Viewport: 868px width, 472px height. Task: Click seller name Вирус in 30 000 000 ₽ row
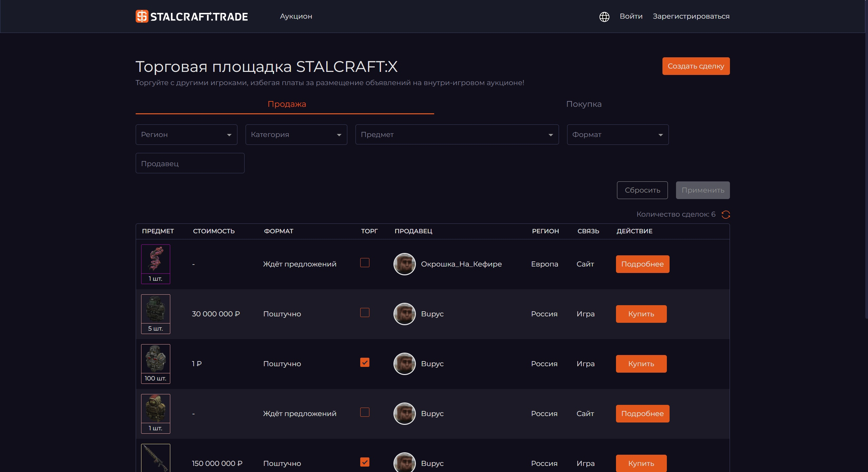[432, 314]
